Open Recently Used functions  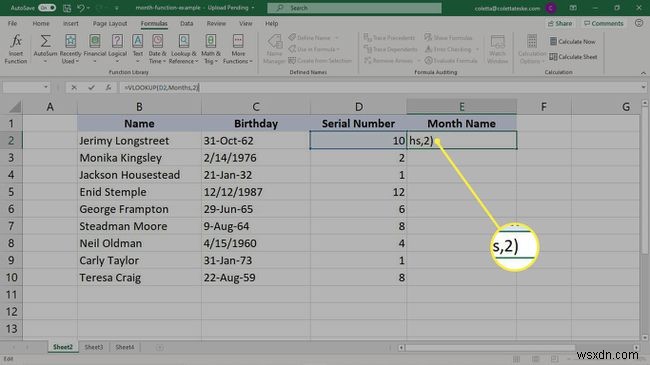[70, 49]
